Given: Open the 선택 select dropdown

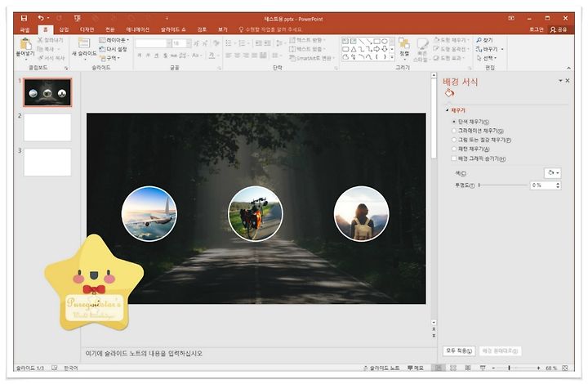Looking at the screenshot, I should click(x=487, y=58).
